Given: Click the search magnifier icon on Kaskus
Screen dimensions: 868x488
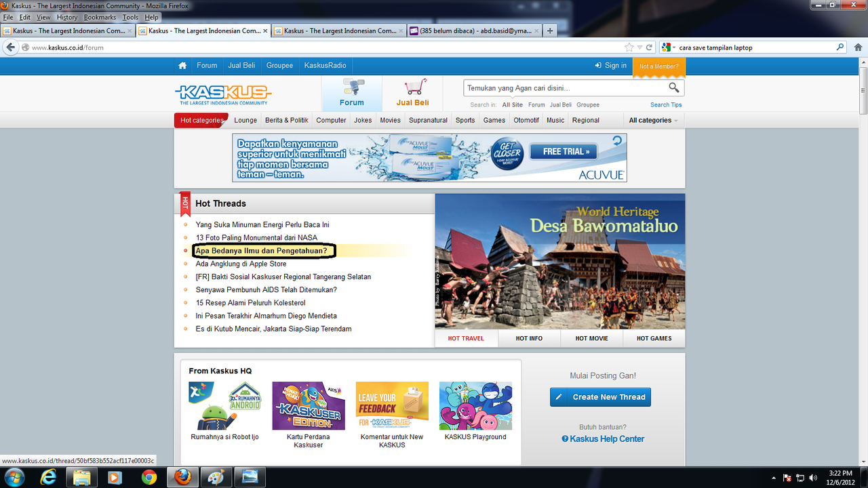Looking at the screenshot, I should (x=674, y=87).
